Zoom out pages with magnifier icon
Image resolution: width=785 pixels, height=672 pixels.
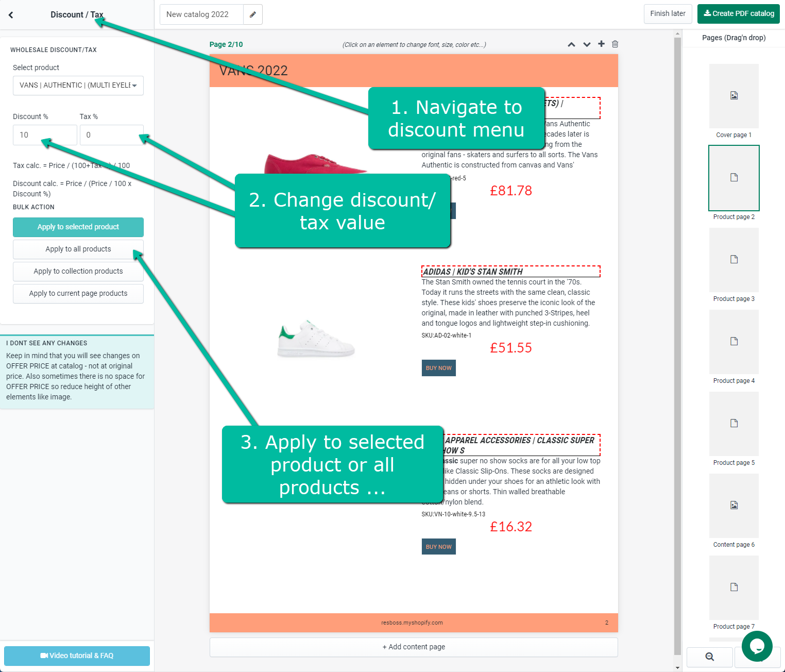709,657
